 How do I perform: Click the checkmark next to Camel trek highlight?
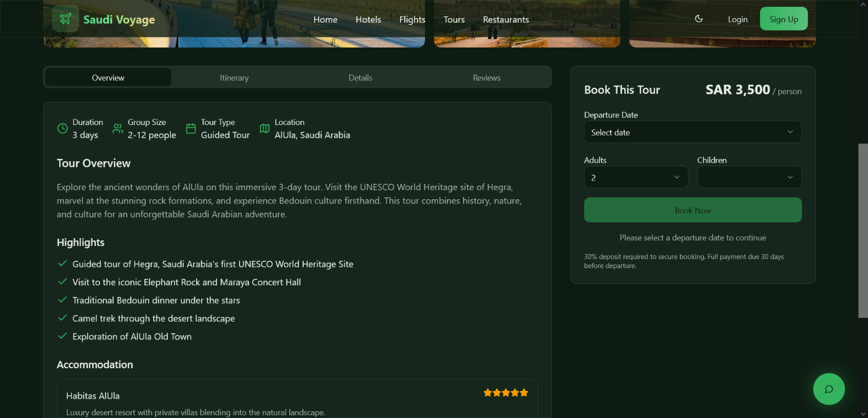pyautogui.click(x=63, y=318)
